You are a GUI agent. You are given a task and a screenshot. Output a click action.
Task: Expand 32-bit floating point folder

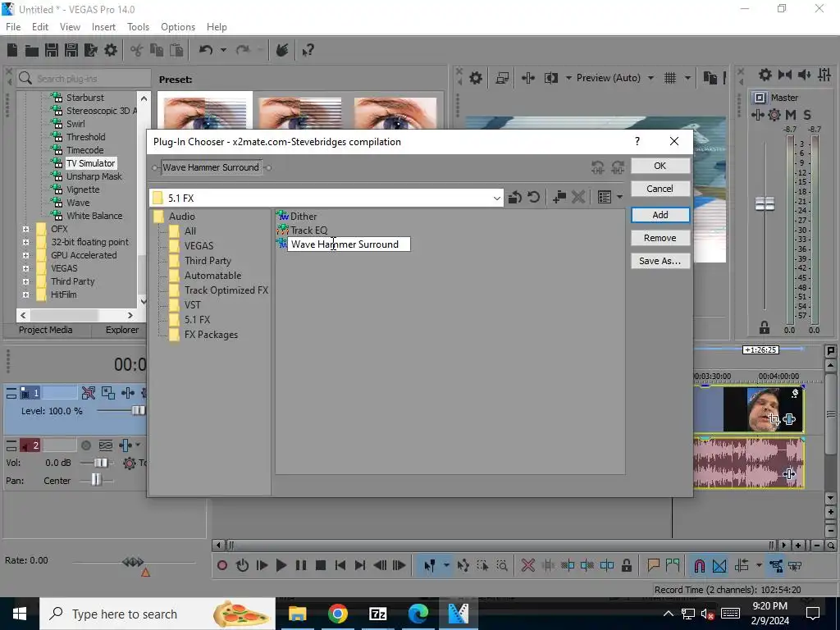[x=25, y=242]
